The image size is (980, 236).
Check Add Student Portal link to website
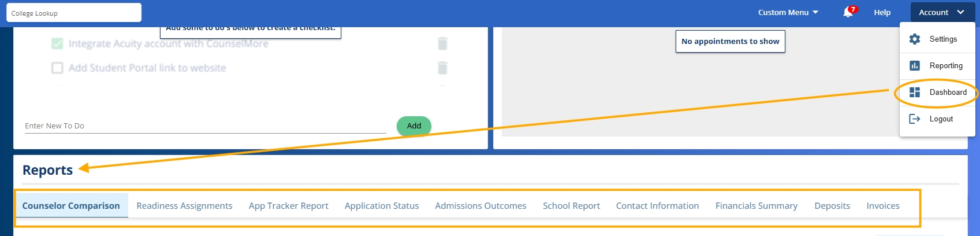[x=57, y=68]
